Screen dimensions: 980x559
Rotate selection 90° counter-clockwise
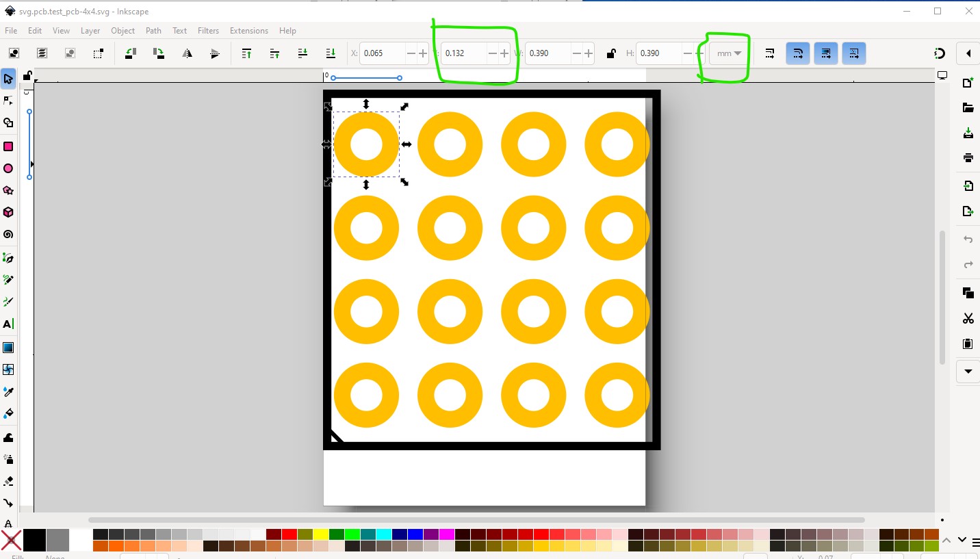click(131, 53)
